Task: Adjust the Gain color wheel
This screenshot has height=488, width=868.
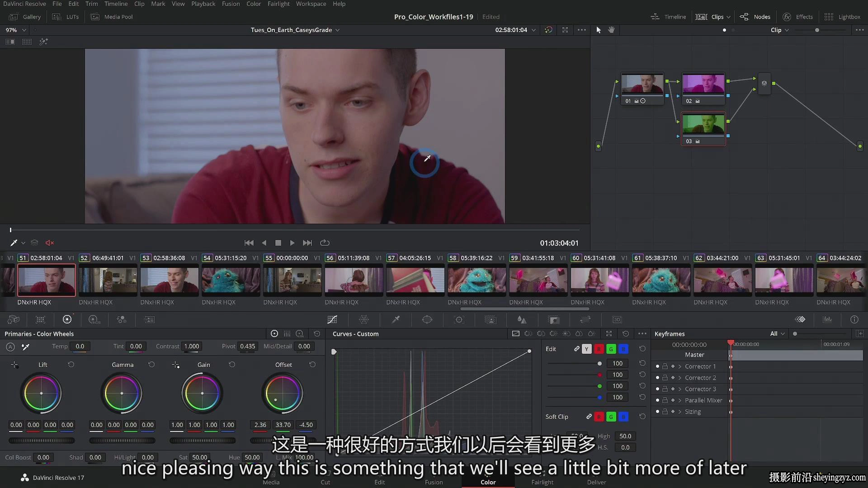Action: pyautogui.click(x=202, y=393)
